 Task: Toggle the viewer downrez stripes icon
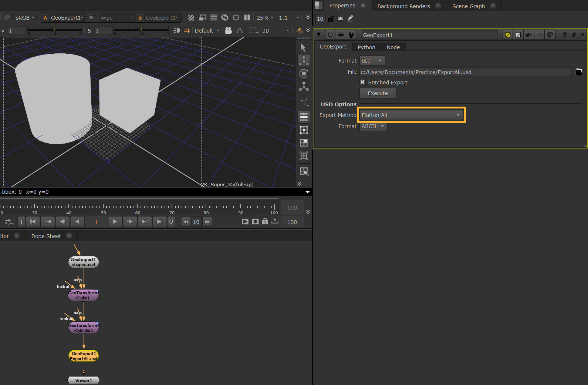(x=191, y=17)
